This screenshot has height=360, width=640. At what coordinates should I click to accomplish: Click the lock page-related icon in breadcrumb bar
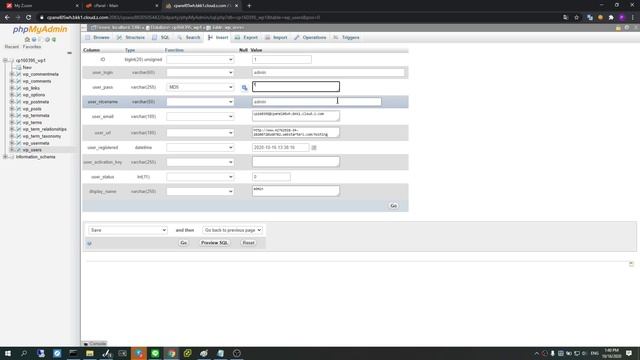pos(618,28)
